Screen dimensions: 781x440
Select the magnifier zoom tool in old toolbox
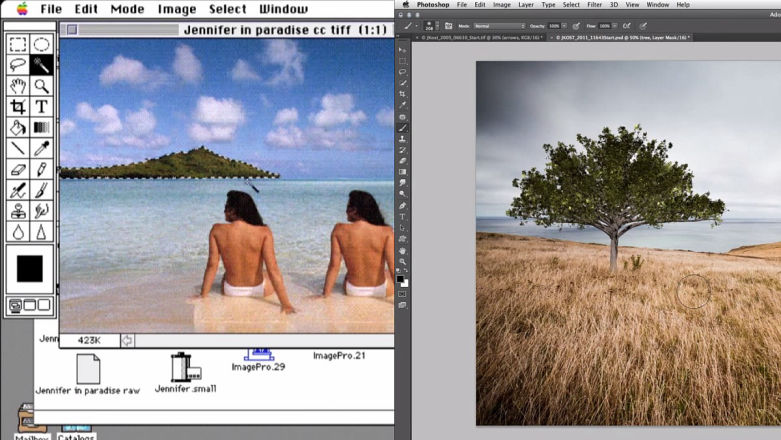pos(41,86)
